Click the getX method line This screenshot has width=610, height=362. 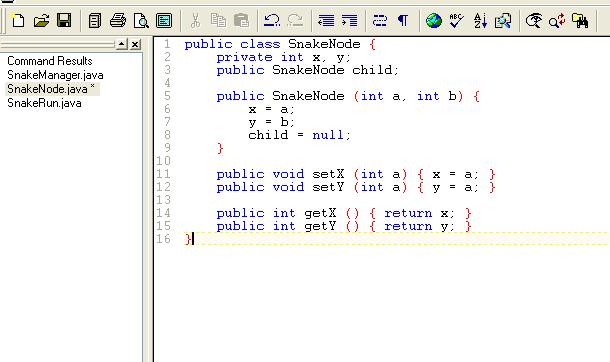point(344,213)
